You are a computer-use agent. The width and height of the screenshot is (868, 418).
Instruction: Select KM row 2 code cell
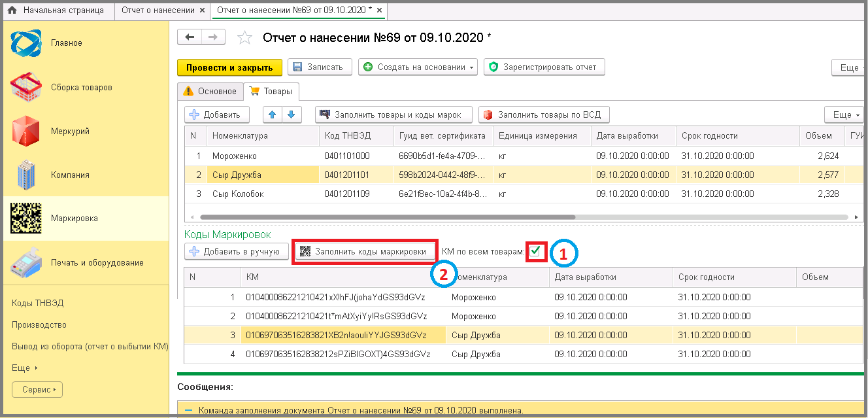(x=343, y=316)
